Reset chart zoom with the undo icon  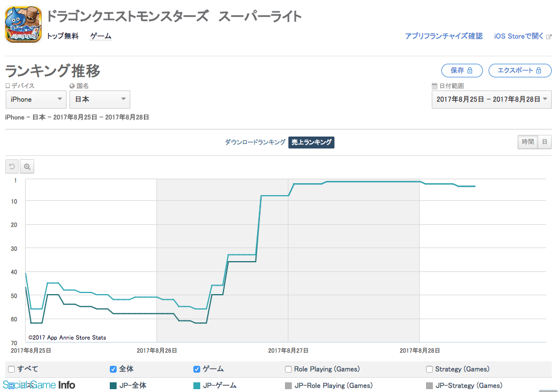coord(12,167)
